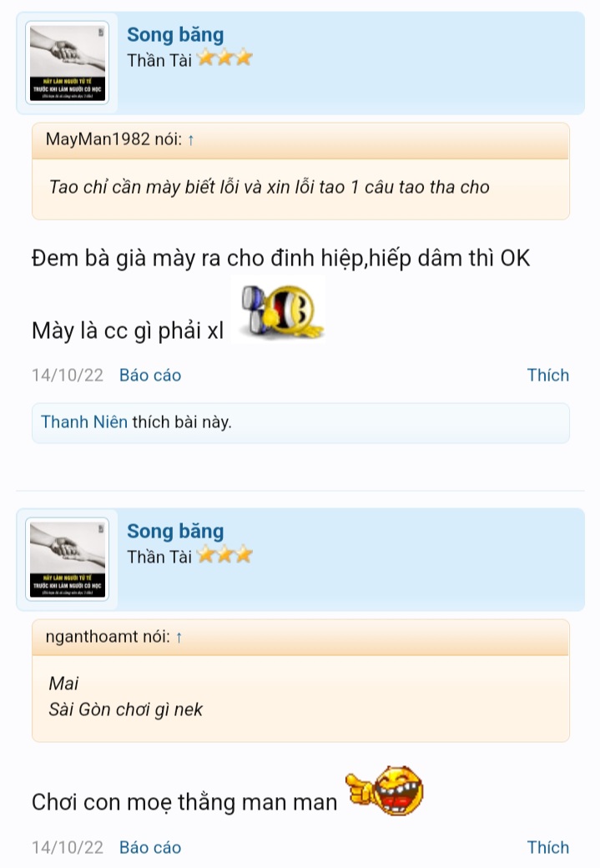This screenshot has height=868, width=600.
Task: Open Song băng's avatar on the nganthoamt reply
Action: coord(67,559)
